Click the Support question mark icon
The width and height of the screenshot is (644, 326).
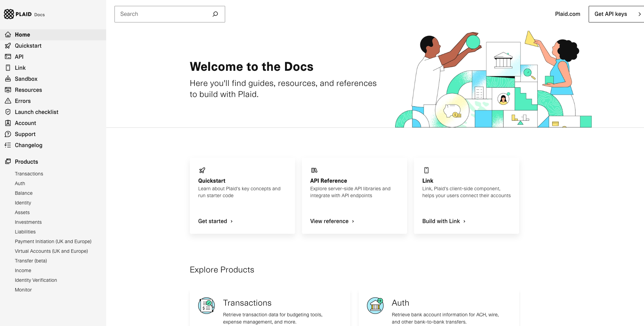[x=8, y=134]
